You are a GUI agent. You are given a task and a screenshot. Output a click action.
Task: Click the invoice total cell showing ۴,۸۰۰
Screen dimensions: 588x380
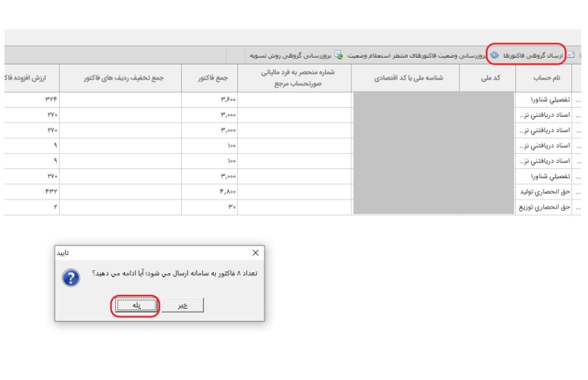click(x=209, y=192)
